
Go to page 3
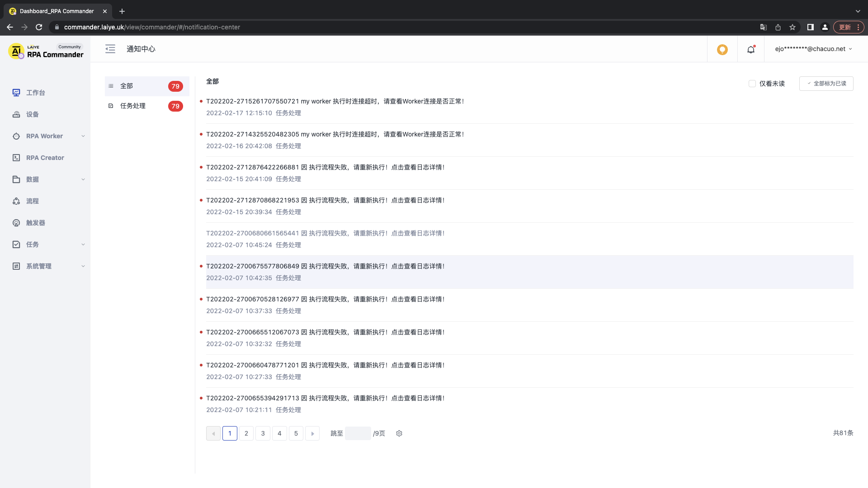(263, 433)
